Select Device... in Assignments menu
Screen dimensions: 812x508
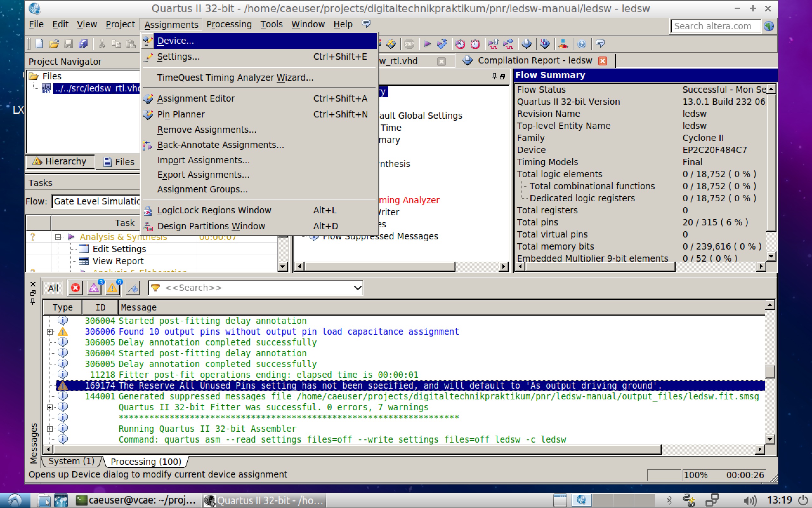[x=259, y=41]
